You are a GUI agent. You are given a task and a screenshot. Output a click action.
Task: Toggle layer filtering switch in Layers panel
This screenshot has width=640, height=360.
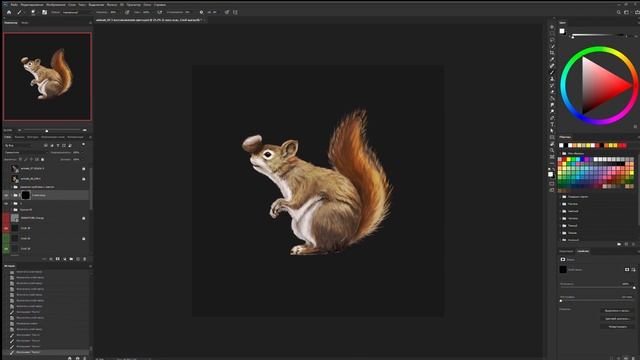[x=84, y=144]
